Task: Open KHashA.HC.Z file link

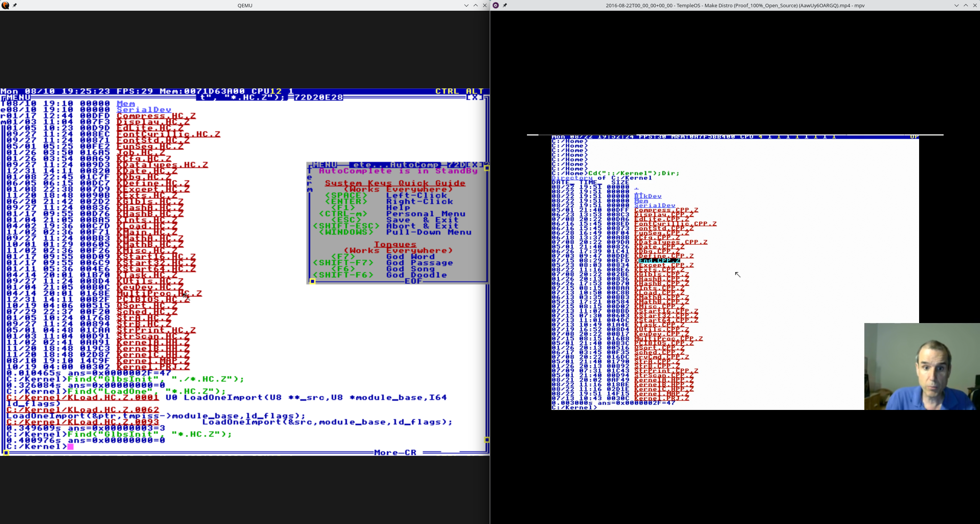Action: coord(150,208)
